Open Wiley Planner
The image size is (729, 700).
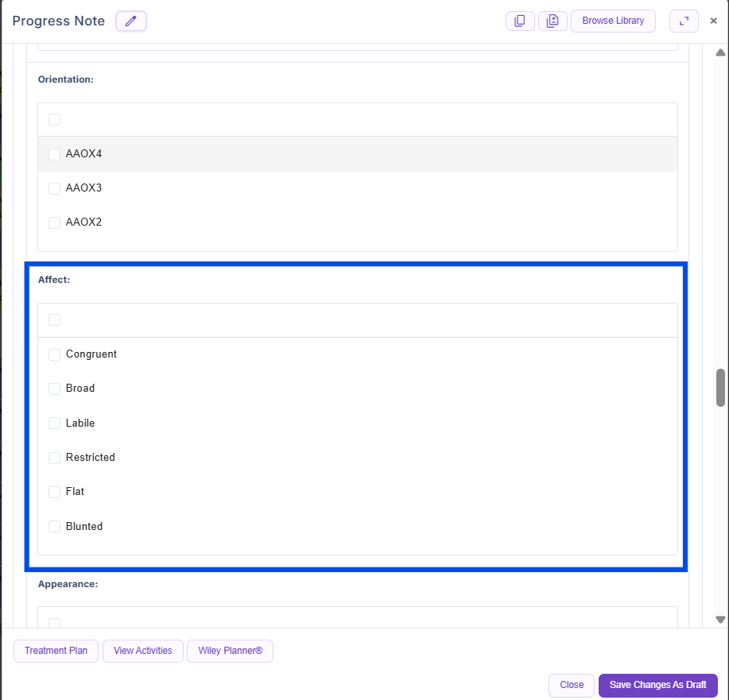coord(230,651)
